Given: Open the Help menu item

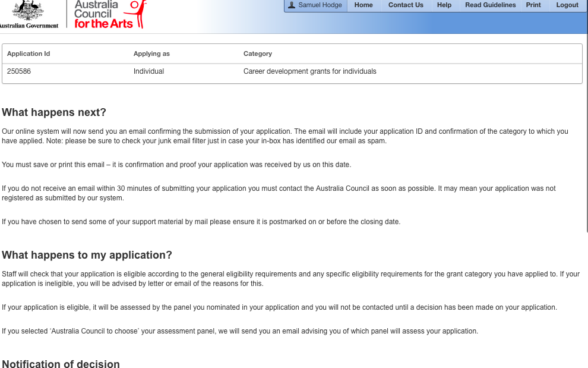Looking at the screenshot, I should pyautogui.click(x=444, y=5).
